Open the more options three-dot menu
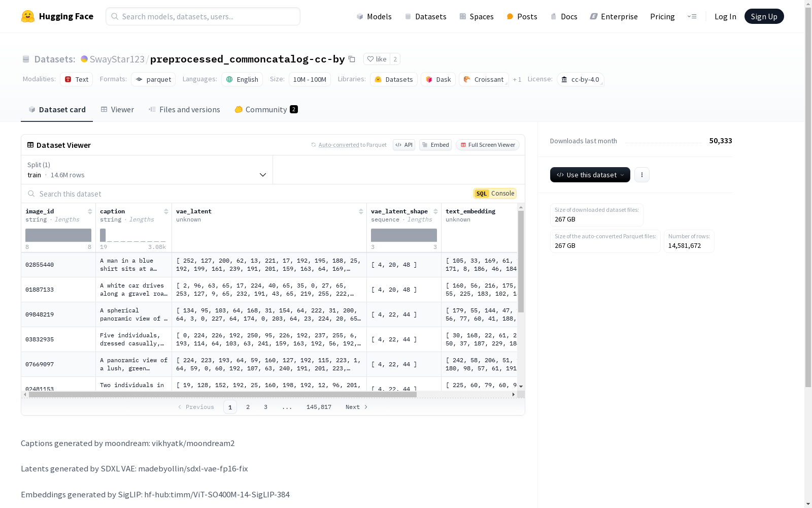Screen dimensions: 812x508 pyautogui.click(x=642, y=175)
